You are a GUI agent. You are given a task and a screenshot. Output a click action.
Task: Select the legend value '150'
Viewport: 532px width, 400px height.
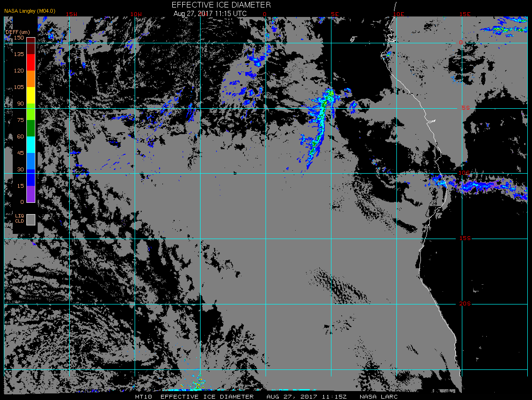click(19, 38)
